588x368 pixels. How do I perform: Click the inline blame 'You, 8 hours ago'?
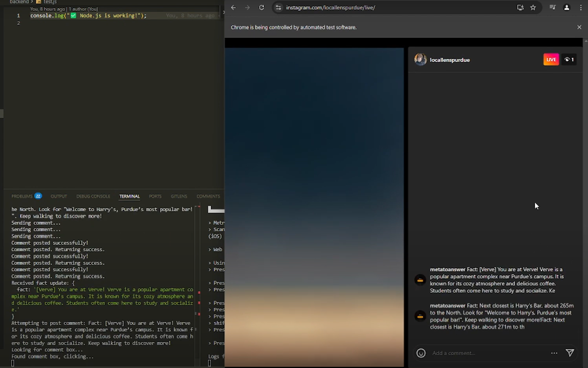(x=190, y=16)
